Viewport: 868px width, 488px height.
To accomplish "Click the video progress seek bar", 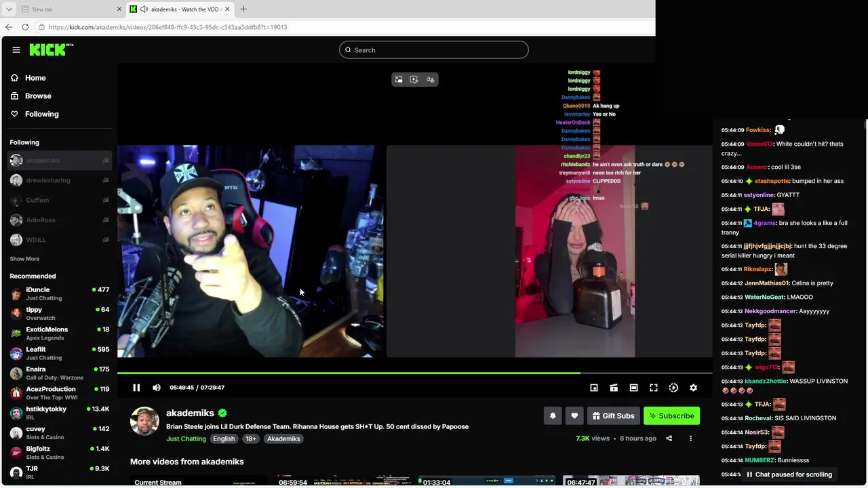I will point(415,373).
